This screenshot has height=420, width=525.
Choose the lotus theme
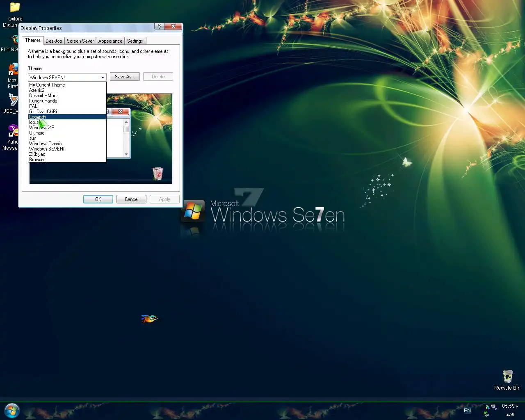[x=67, y=122]
